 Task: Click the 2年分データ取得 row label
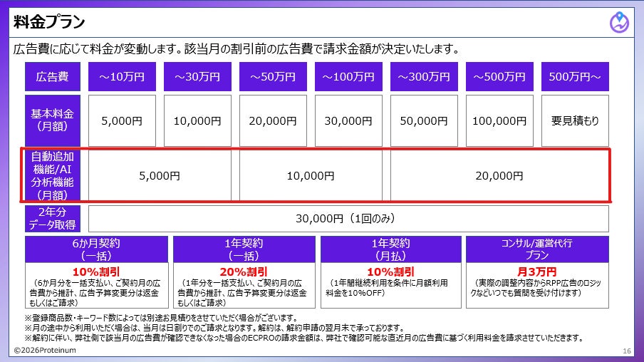tap(53, 219)
